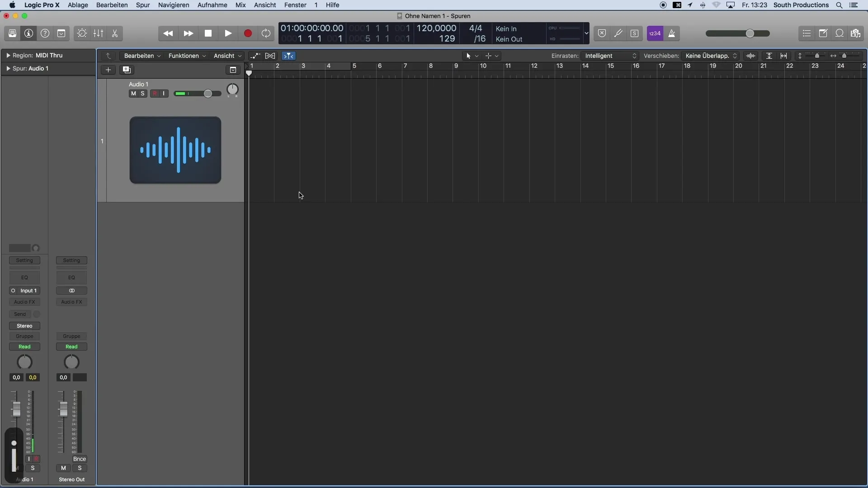Record-enable the Audio 1 track
Screen dimensions: 868x488
(x=155, y=94)
